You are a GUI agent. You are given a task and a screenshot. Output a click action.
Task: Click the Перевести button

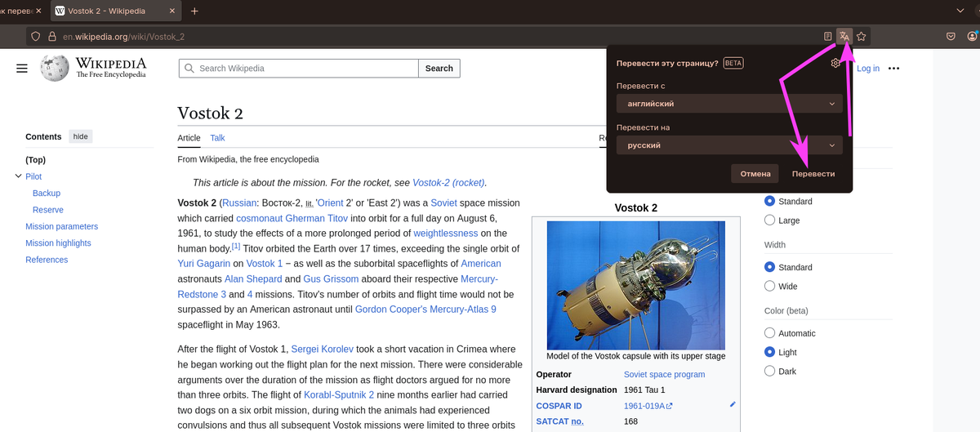tap(813, 174)
